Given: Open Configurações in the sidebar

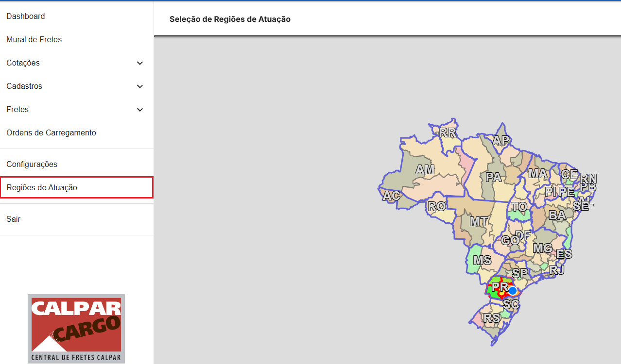Looking at the screenshot, I should tap(32, 165).
